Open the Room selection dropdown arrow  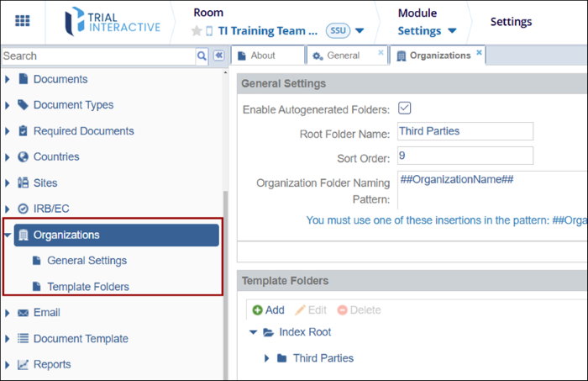360,31
